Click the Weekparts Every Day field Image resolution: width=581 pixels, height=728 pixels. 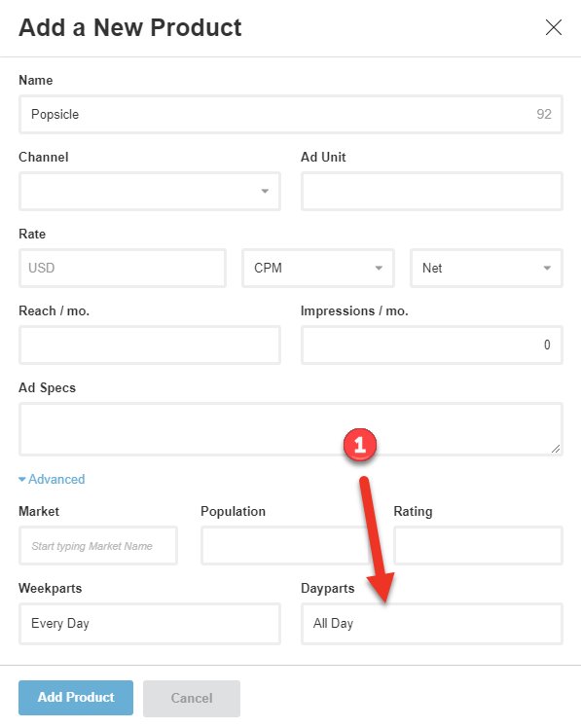150,624
